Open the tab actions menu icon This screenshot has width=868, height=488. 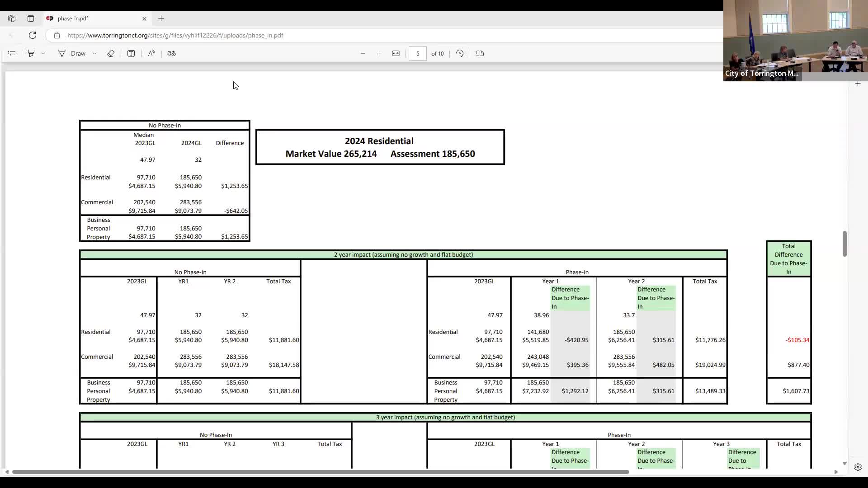[31, 19]
